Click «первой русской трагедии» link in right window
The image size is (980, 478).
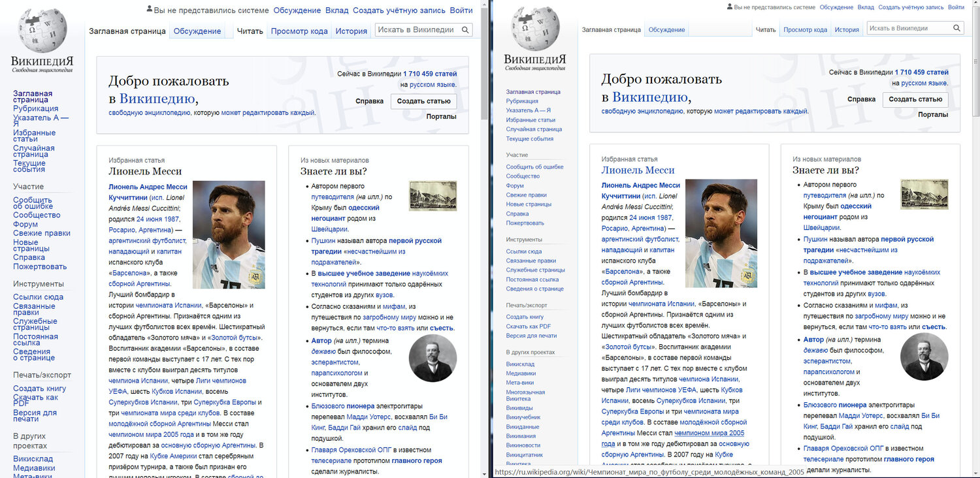click(868, 244)
